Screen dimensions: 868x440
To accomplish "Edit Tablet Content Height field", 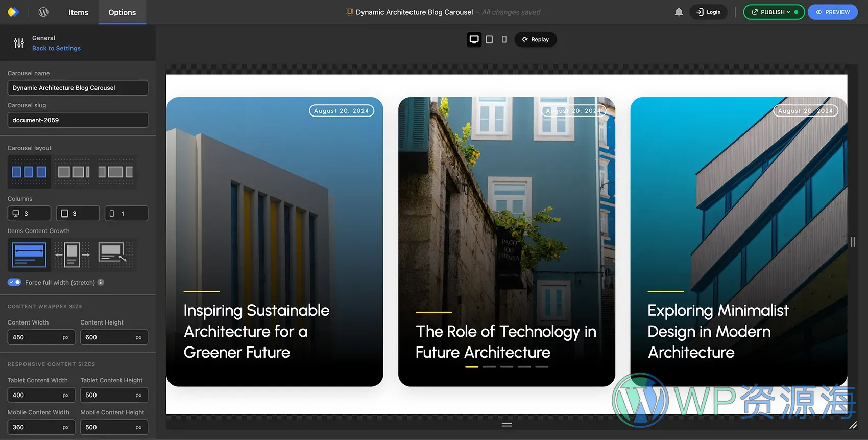I will pos(114,395).
